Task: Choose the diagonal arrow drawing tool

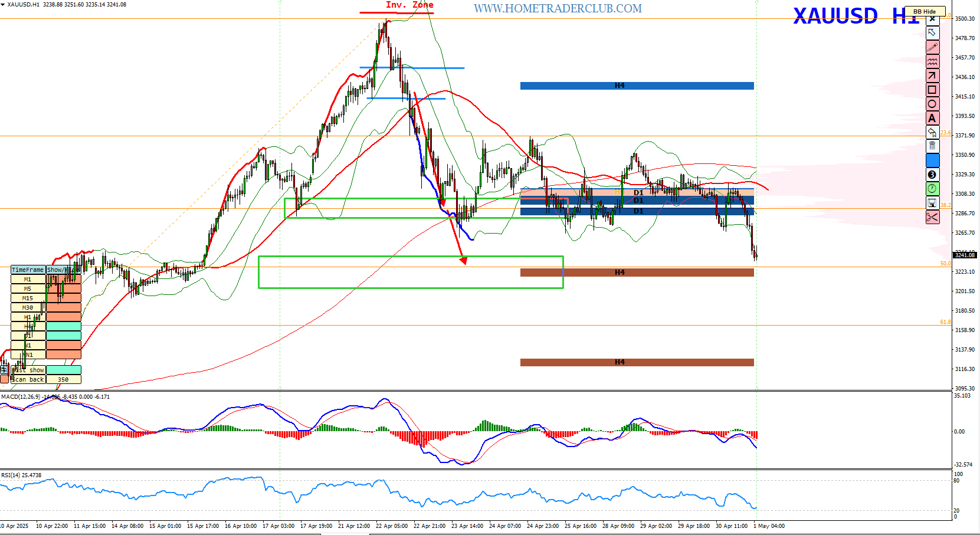Action: click(x=932, y=76)
